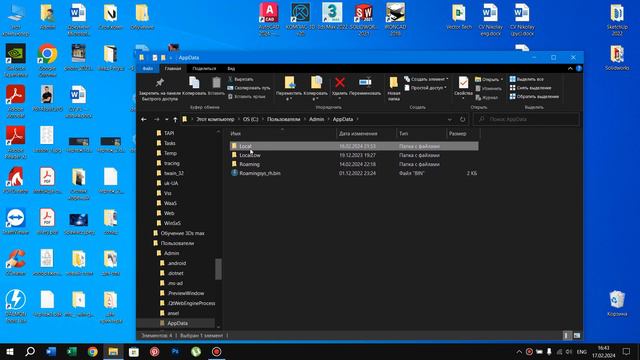Open the Create item (Создать элемент) dropdown
The height and width of the screenshot is (360, 640).
[x=426, y=79]
